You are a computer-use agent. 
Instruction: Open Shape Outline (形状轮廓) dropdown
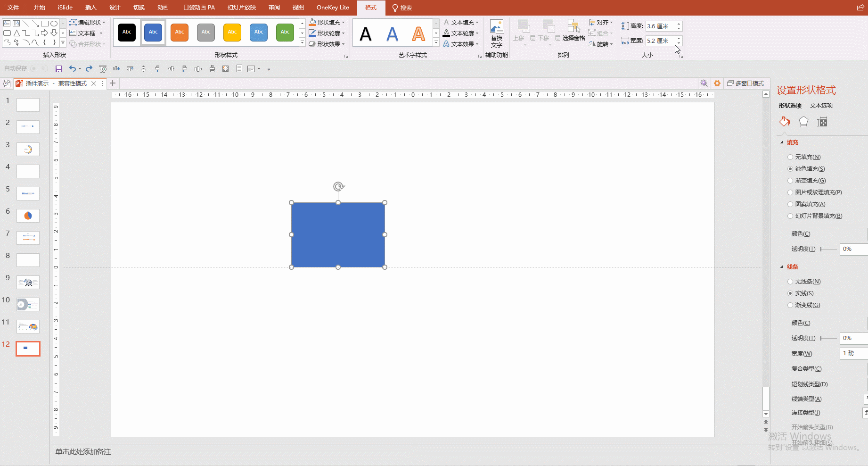click(327, 33)
